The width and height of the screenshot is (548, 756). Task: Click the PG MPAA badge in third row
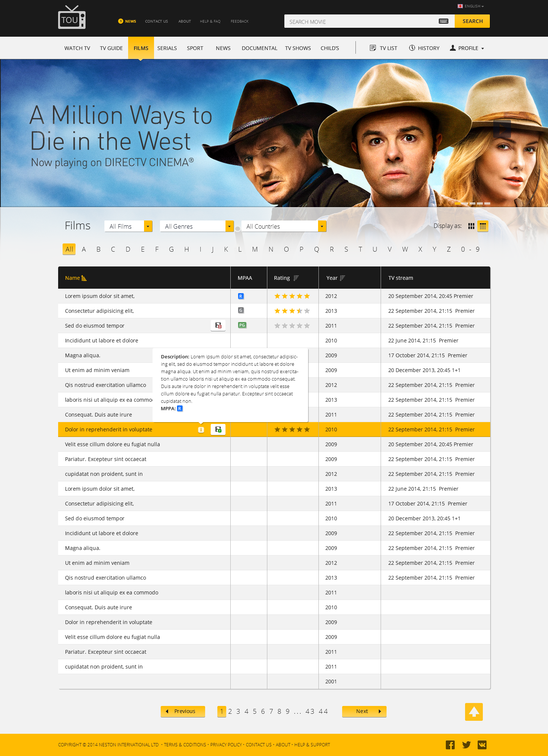242,325
